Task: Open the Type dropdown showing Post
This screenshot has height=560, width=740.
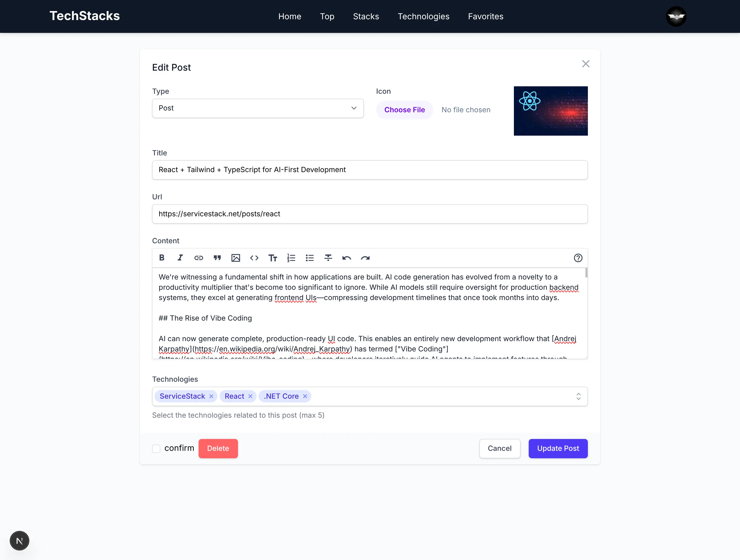Action: [x=258, y=108]
